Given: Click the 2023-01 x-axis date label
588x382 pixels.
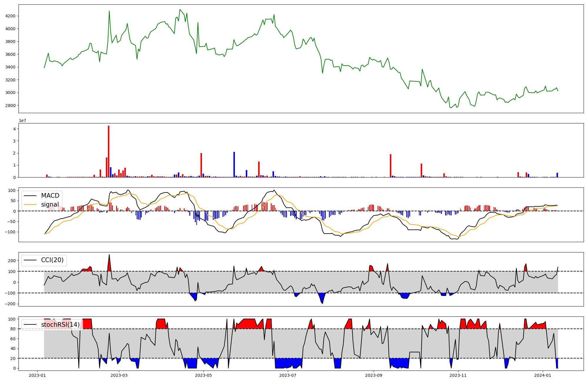Looking at the screenshot, I should click(37, 375).
